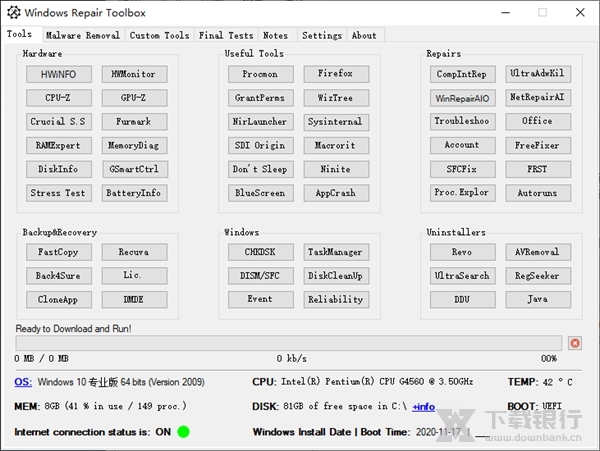Select the Tools tab
This screenshot has height=451, width=600.
click(20, 34)
